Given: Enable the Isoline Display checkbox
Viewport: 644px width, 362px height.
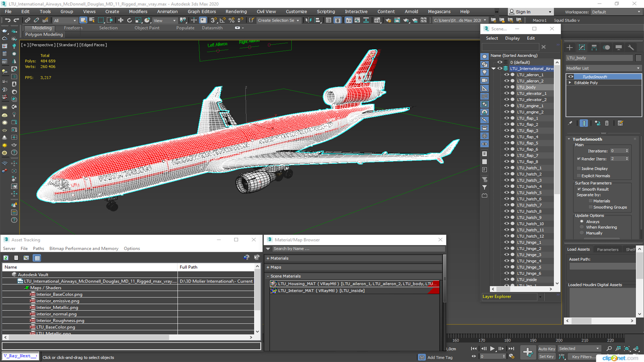Looking at the screenshot, I should (579, 169).
